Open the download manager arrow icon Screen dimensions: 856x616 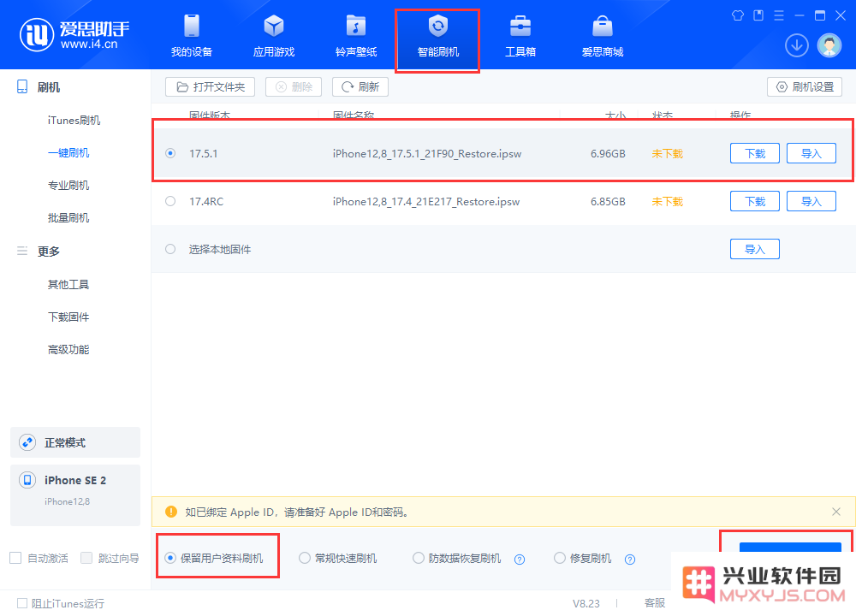[x=796, y=45]
